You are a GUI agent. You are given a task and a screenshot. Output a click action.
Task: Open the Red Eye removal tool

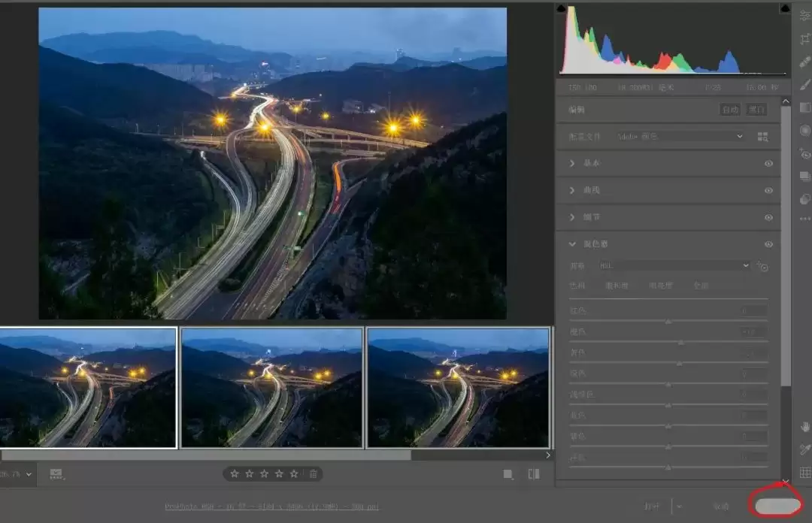point(805,153)
